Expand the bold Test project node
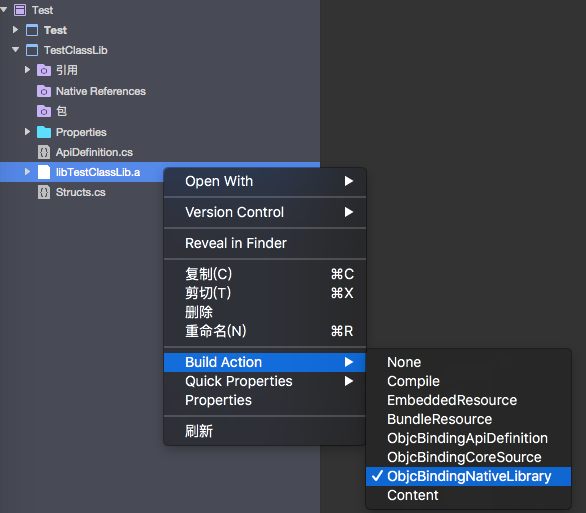This screenshot has width=586, height=513. pyautogui.click(x=15, y=30)
